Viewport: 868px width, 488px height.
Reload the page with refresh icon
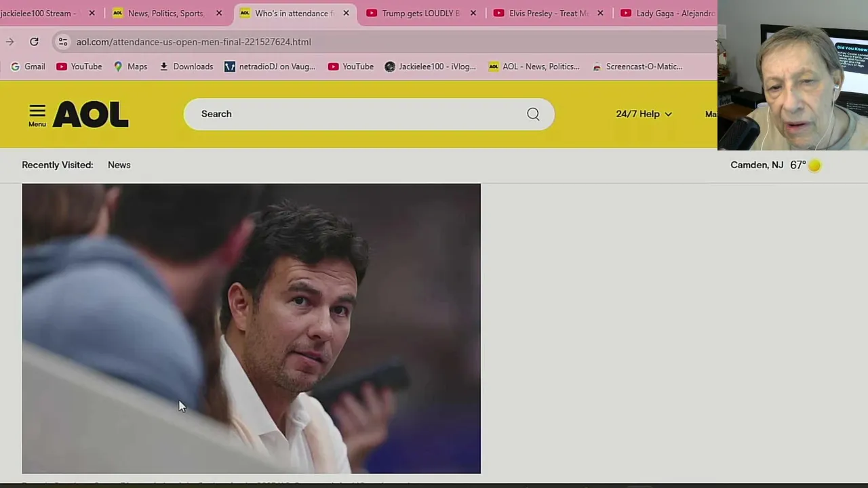pos(34,42)
